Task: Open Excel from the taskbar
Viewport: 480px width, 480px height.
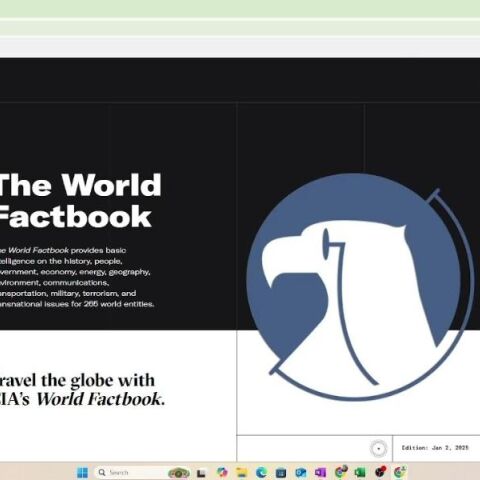Action: click(360, 473)
